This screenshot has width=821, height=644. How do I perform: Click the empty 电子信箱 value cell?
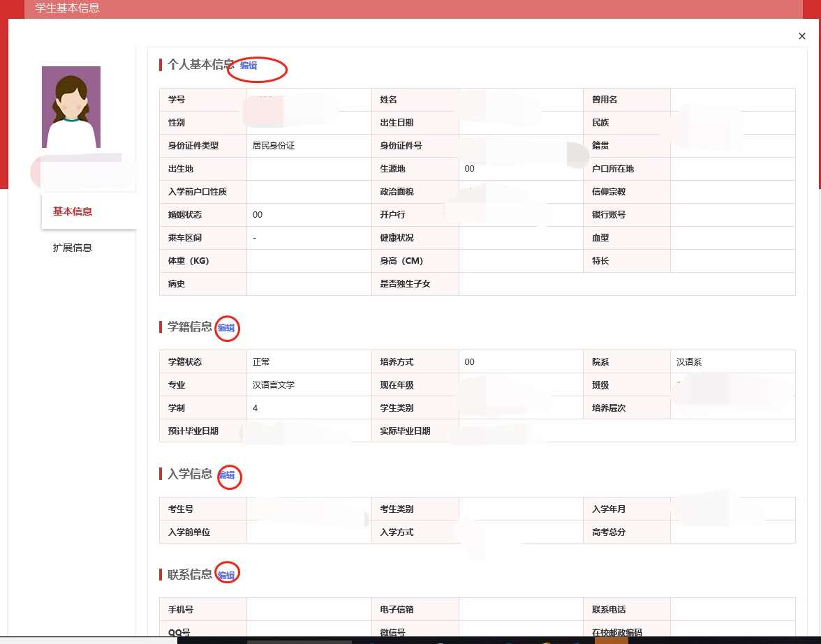pyautogui.click(x=520, y=610)
